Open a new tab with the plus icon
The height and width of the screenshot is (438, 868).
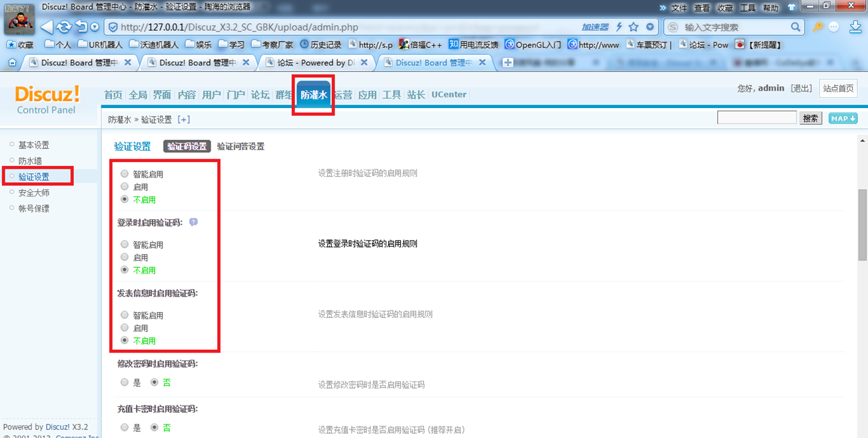click(x=508, y=63)
